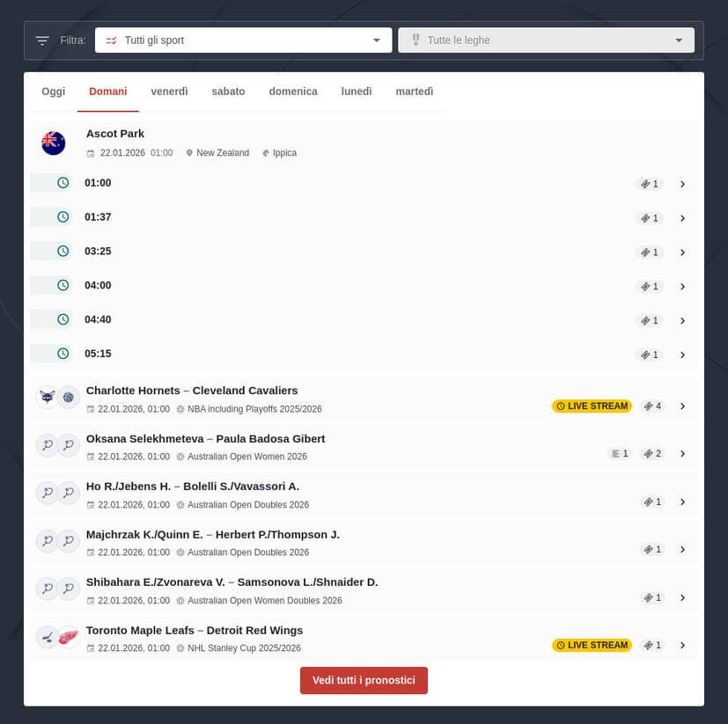Viewport: 728px width, 724px height.
Task: Click the Cleveland Cavaliers team logo
Action: (x=69, y=397)
